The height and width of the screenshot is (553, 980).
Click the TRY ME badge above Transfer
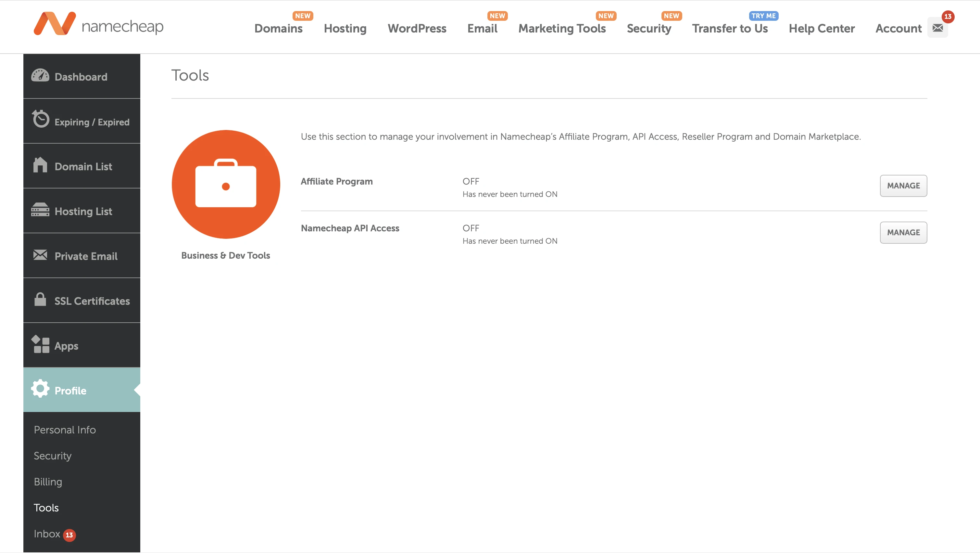[x=763, y=16]
